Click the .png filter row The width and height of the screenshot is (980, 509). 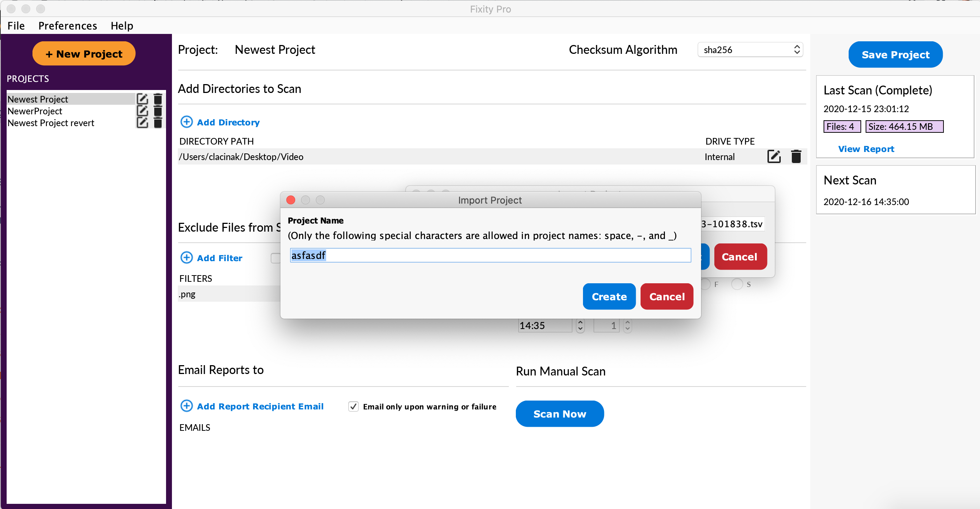point(229,294)
